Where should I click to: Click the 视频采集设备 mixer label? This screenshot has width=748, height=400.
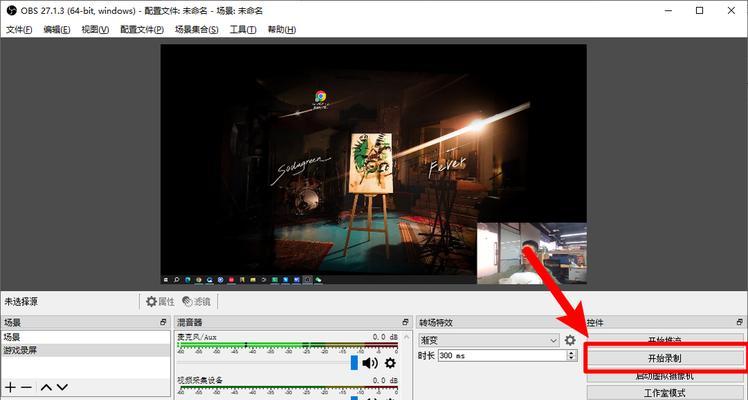point(200,380)
